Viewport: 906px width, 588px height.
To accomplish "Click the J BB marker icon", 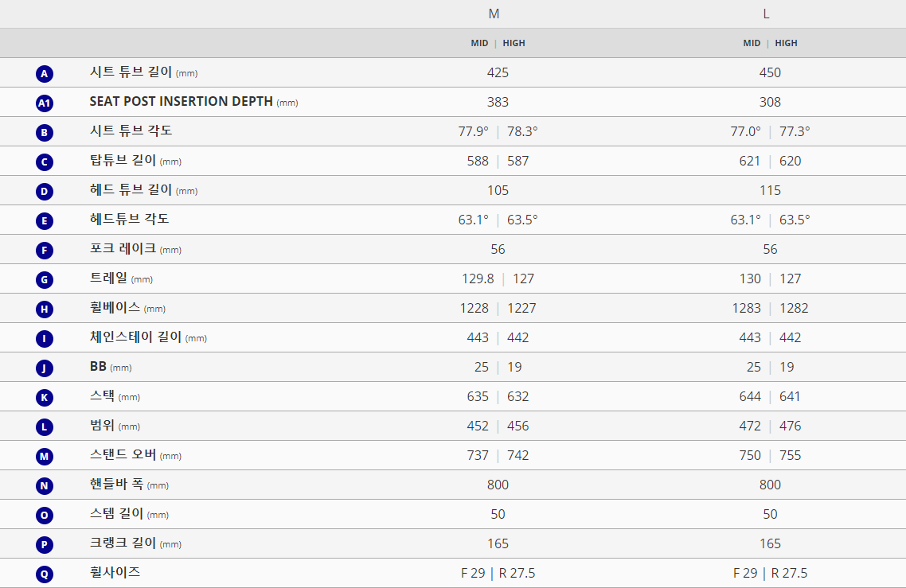I will pos(45,368).
